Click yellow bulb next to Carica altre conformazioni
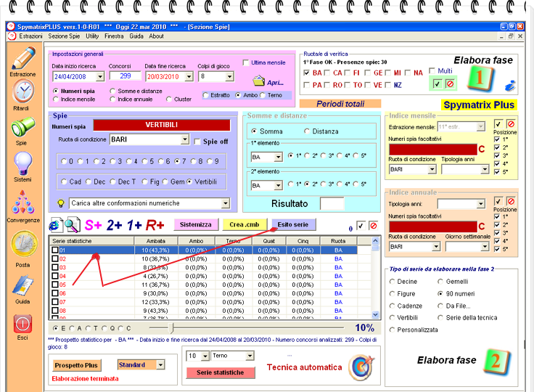 pyautogui.click(x=61, y=203)
